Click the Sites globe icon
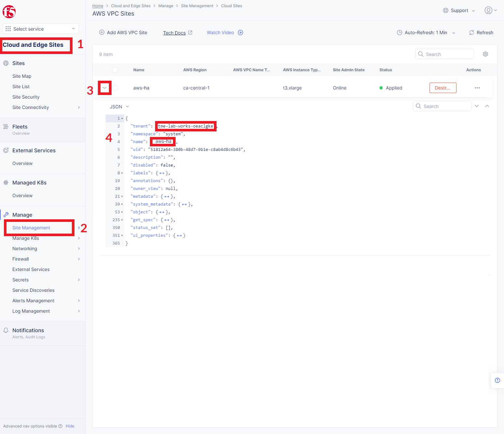 pyautogui.click(x=6, y=63)
